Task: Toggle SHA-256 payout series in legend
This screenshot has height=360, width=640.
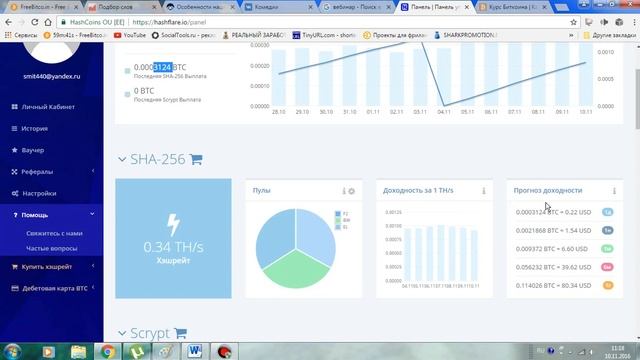Action: pyautogui.click(x=127, y=71)
